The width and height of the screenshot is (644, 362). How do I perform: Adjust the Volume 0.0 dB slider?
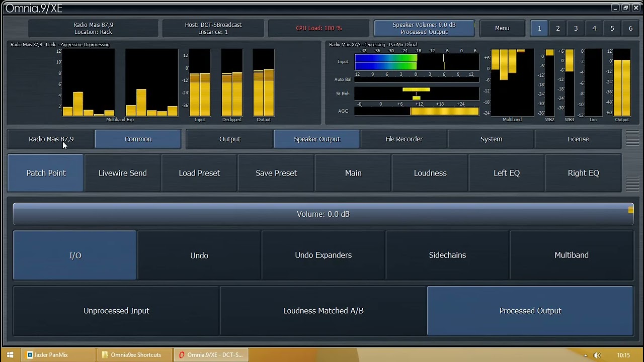point(323,214)
